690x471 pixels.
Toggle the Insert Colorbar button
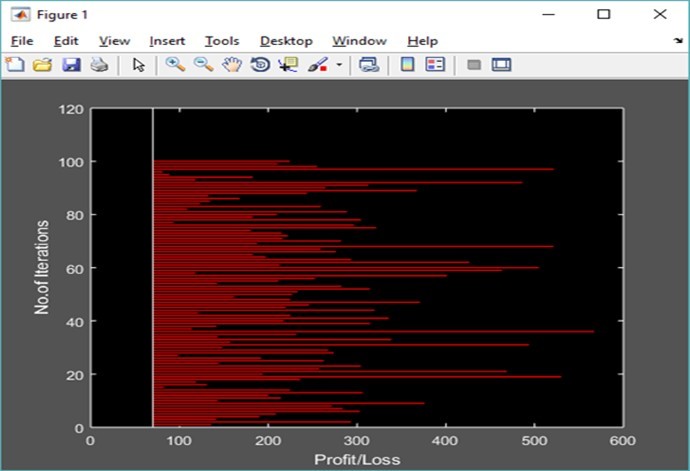407,65
